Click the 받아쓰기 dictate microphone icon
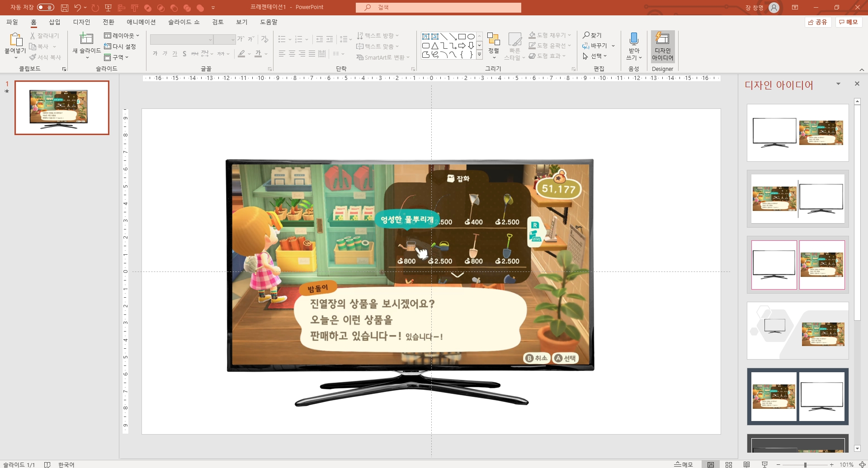This screenshot has height=468, width=868. click(634, 39)
